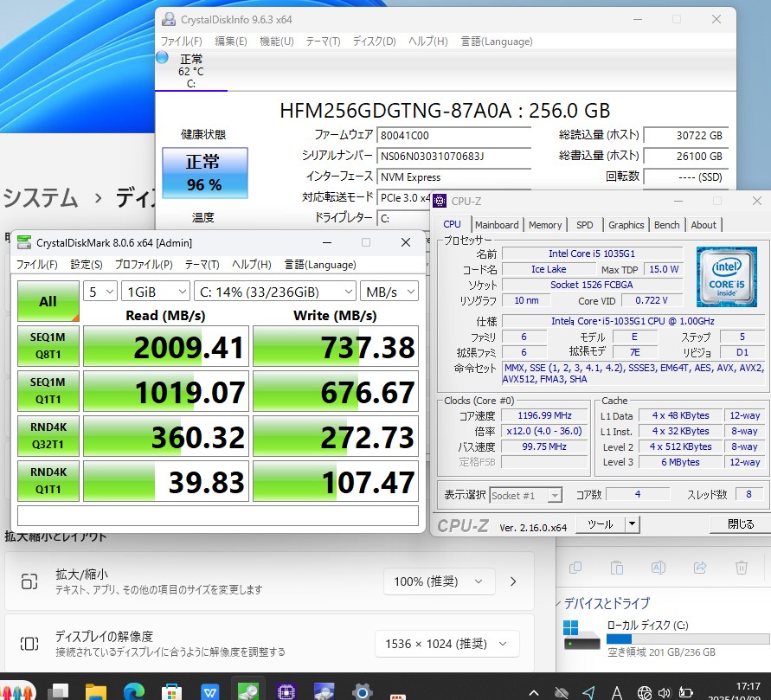Open the プロファイル(P) menu in CrystalDiskMark
Screen dimensions: 771x700
(144, 265)
